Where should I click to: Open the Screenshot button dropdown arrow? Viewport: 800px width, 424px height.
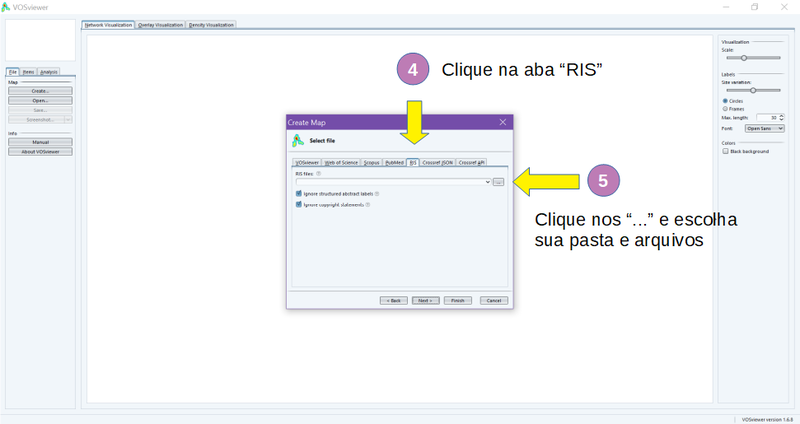(68, 119)
